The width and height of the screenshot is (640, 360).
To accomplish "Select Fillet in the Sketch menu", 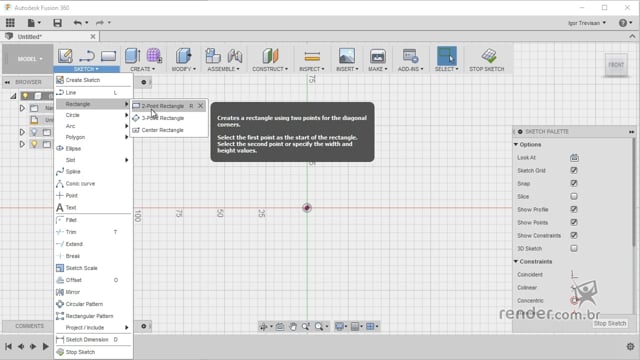I will pos(93,220).
